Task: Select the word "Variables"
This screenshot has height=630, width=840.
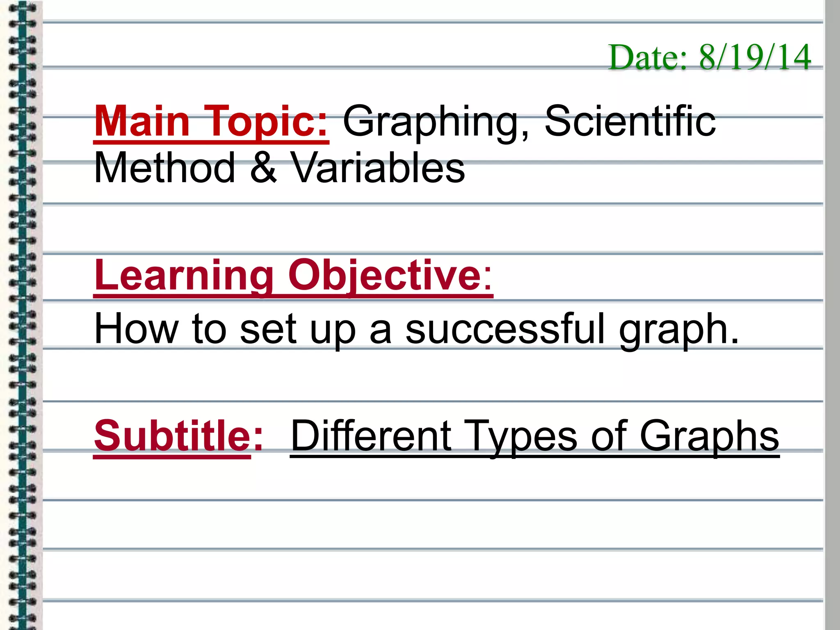Action: 377,168
